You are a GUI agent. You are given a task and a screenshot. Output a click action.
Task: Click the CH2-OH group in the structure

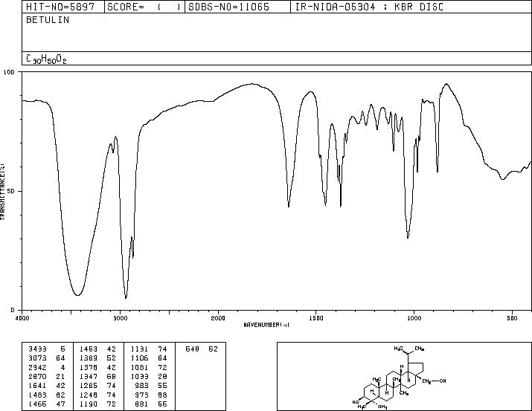click(434, 381)
